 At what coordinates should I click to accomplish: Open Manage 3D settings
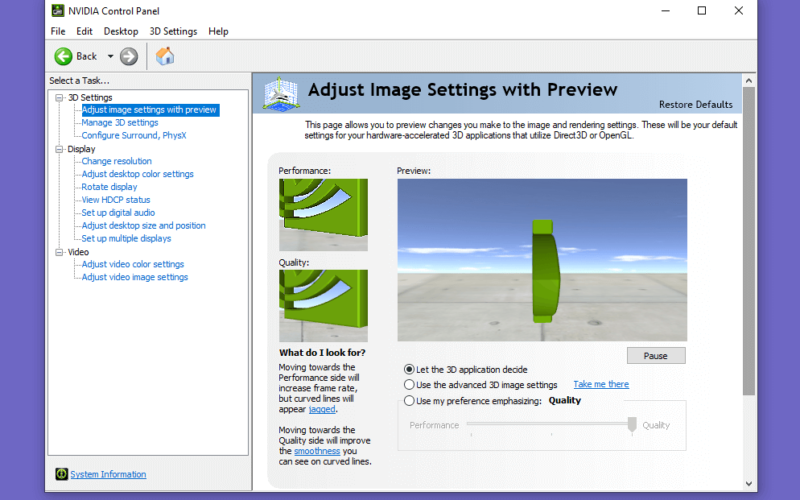click(x=120, y=122)
